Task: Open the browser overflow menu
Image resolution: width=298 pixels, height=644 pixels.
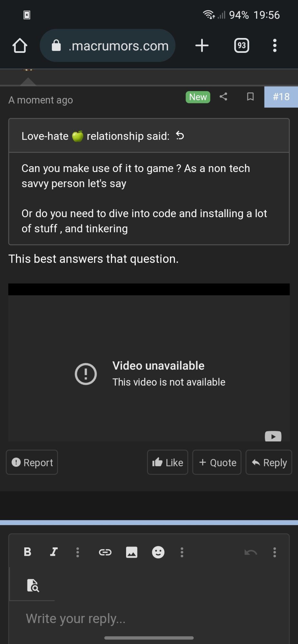Action: click(x=274, y=45)
